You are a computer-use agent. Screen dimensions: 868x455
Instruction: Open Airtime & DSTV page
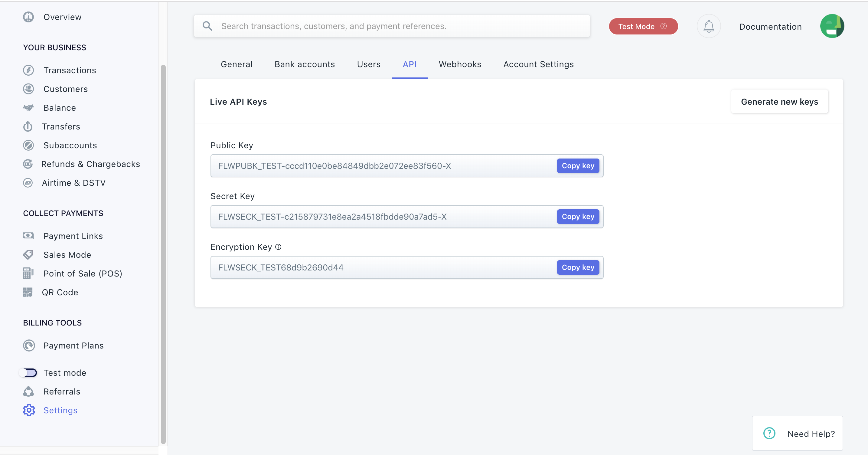click(74, 183)
